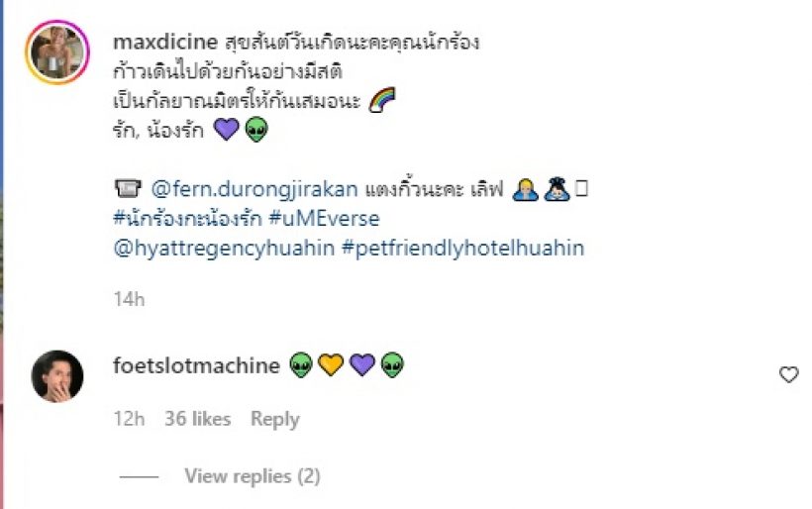Like the foetslotmachine comment with heart icon
The height and width of the screenshot is (509, 812).
[x=788, y=374]
